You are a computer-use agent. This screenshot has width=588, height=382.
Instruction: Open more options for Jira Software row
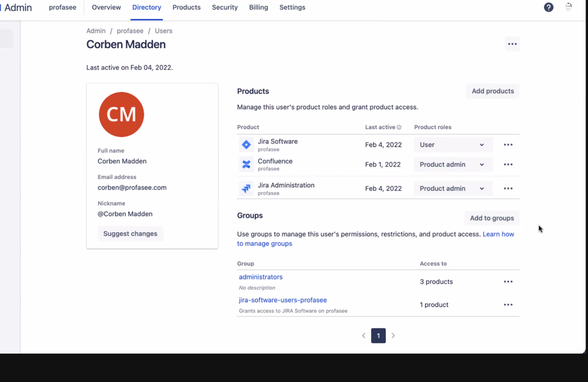pos(508,145)
